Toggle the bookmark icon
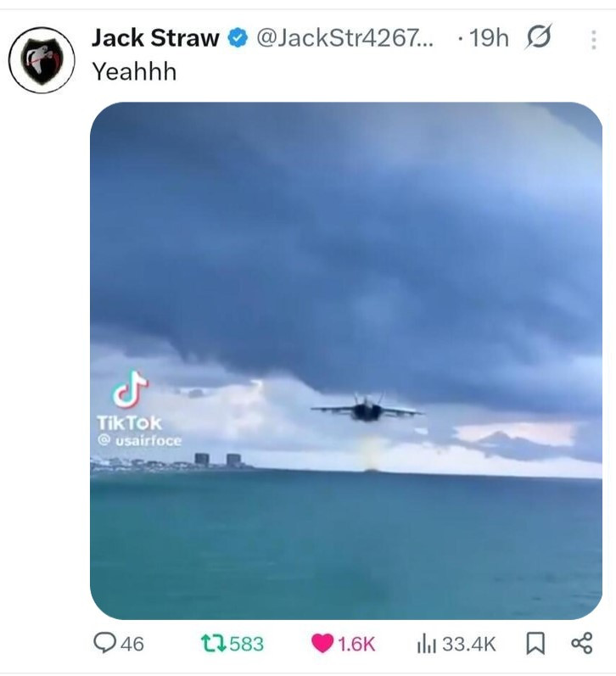This screenshot has height=676, width=616. point(535,644)
